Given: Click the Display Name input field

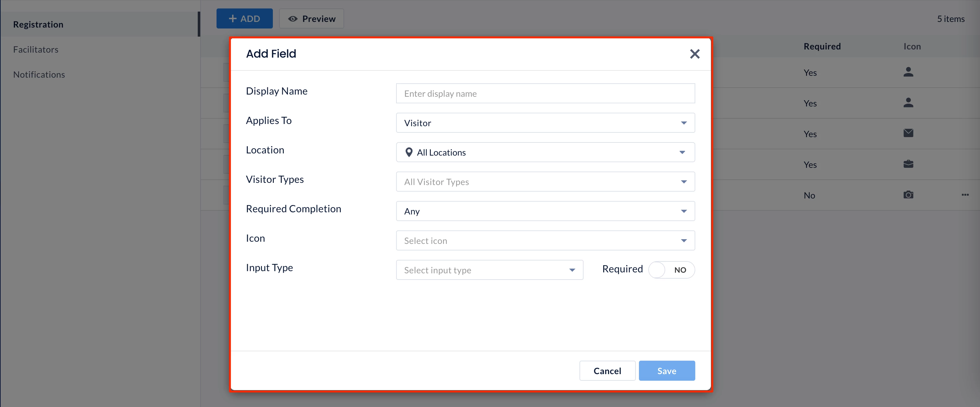Looking at the screenshot, I should point(545,94).
